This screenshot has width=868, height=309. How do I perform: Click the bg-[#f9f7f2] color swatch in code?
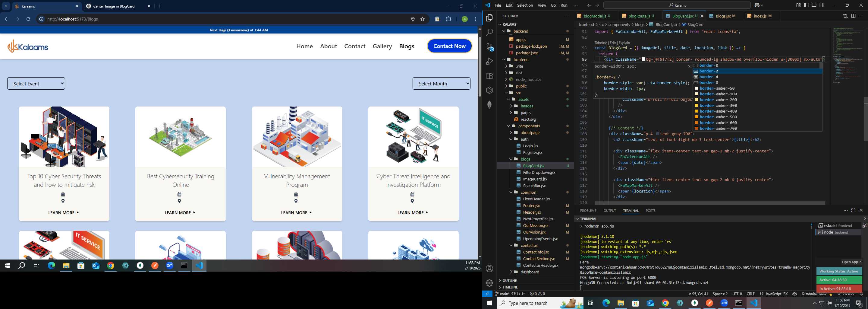click(643, 59)
